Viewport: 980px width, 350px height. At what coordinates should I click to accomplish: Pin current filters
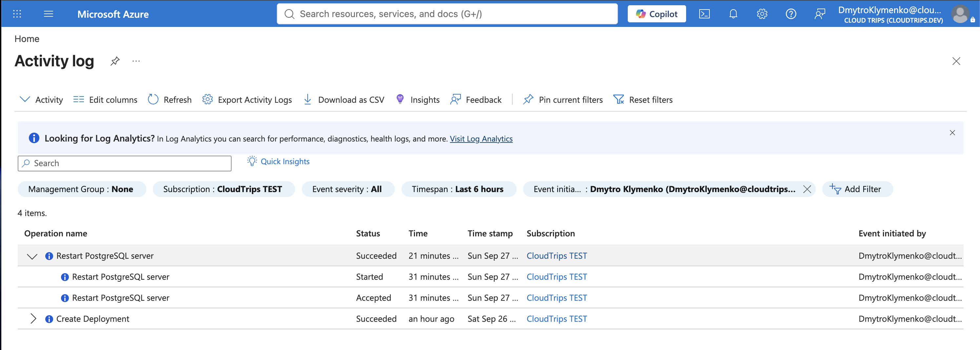[x=563, y=100]
